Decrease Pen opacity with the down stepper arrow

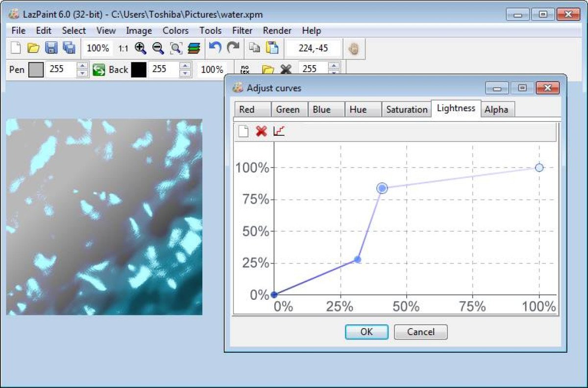[x=83, y=73]
